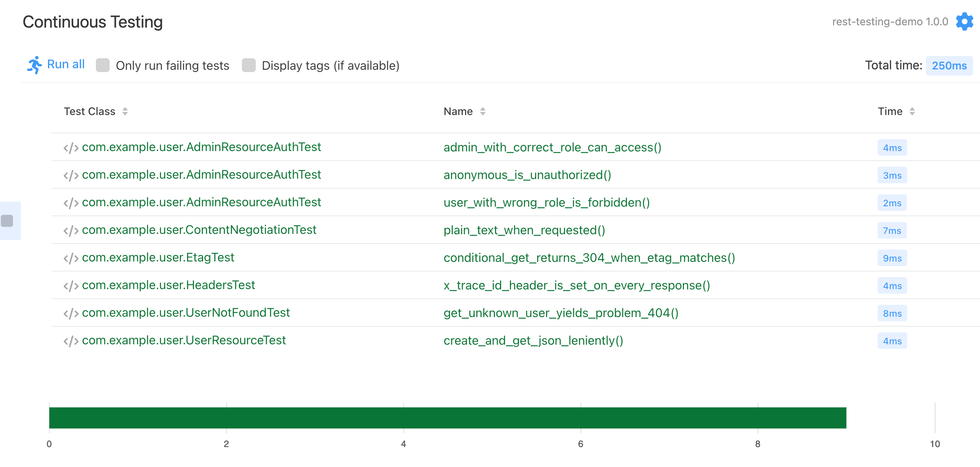Click the green test results progress bar
This screenshot has height=467, width=980.
447,418
